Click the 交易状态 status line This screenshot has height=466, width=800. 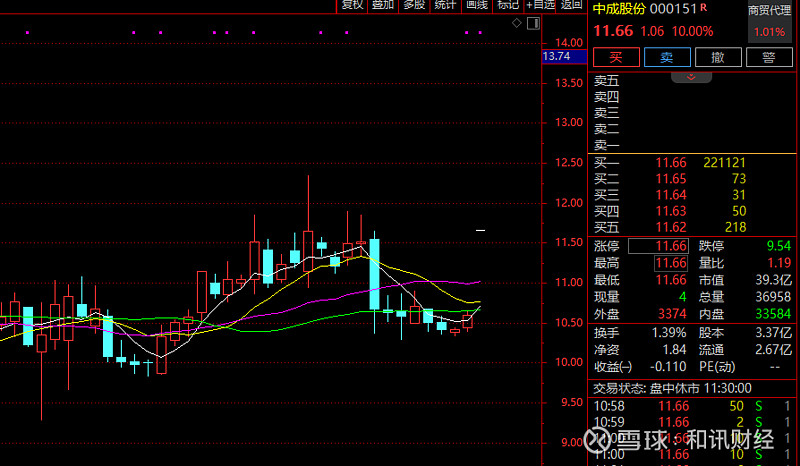pyautogui.click(x=672, y=389)
